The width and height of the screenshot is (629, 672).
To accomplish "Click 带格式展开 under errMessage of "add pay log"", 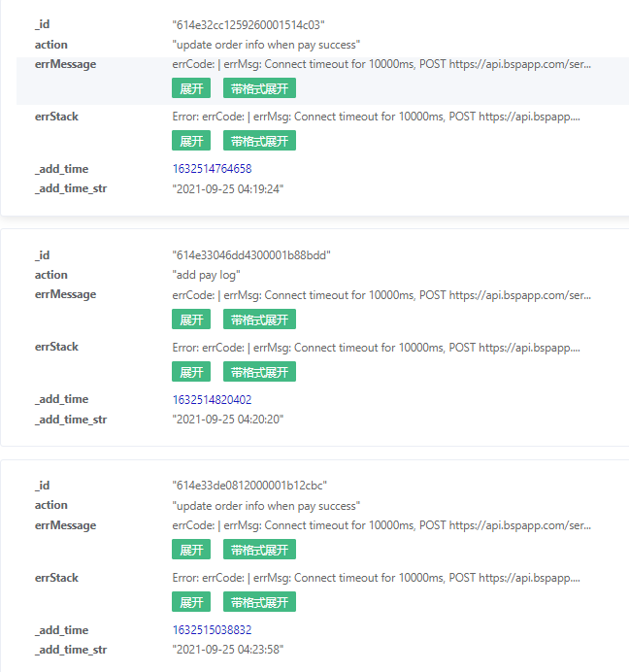I will tap(259, 319).
